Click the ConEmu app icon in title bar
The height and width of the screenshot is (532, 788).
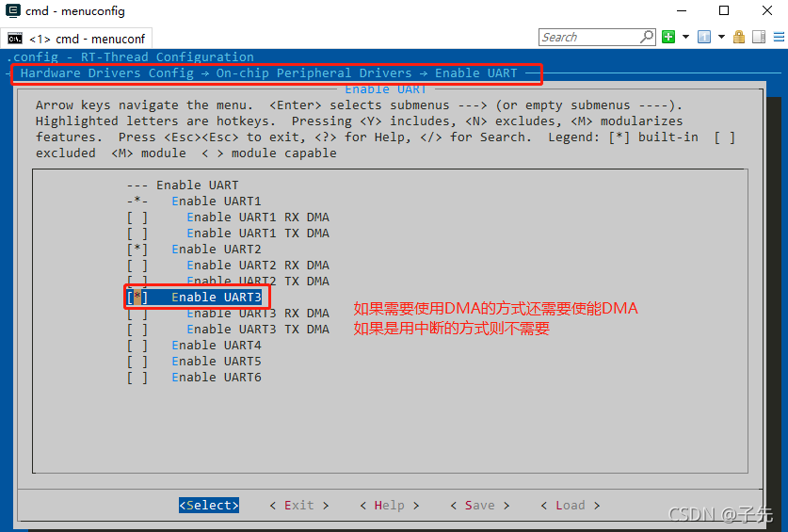(11, 11)
